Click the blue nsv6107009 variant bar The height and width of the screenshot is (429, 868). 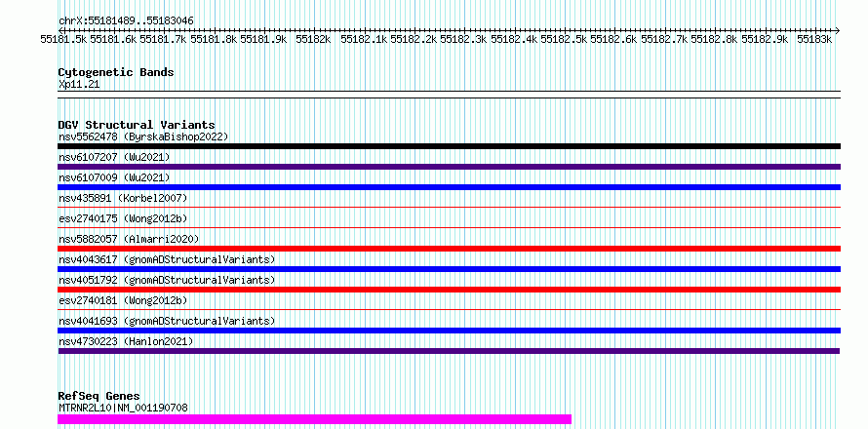point(449,187)
